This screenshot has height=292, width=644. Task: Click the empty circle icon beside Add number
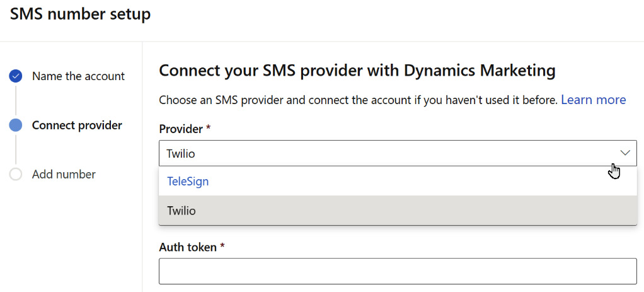click(16, 174)
